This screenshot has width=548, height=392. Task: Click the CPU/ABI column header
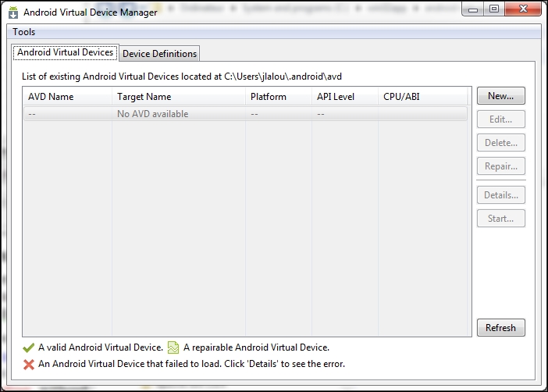pos(402,97)
